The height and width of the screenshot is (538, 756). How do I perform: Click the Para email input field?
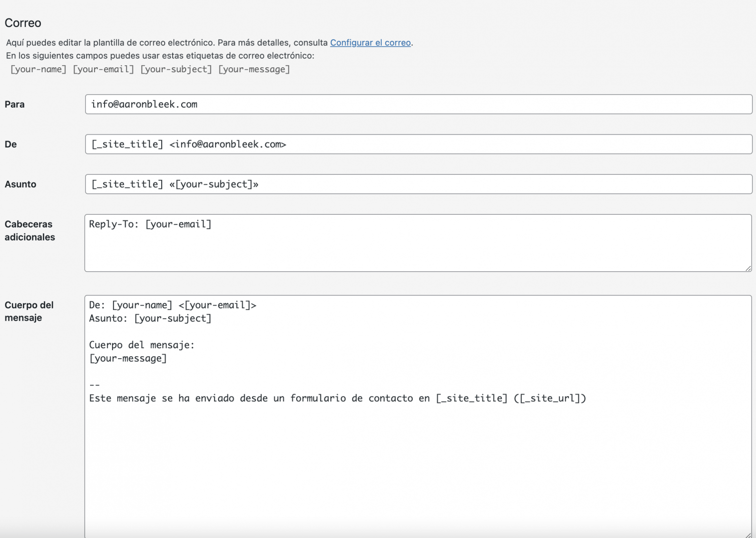419,104
